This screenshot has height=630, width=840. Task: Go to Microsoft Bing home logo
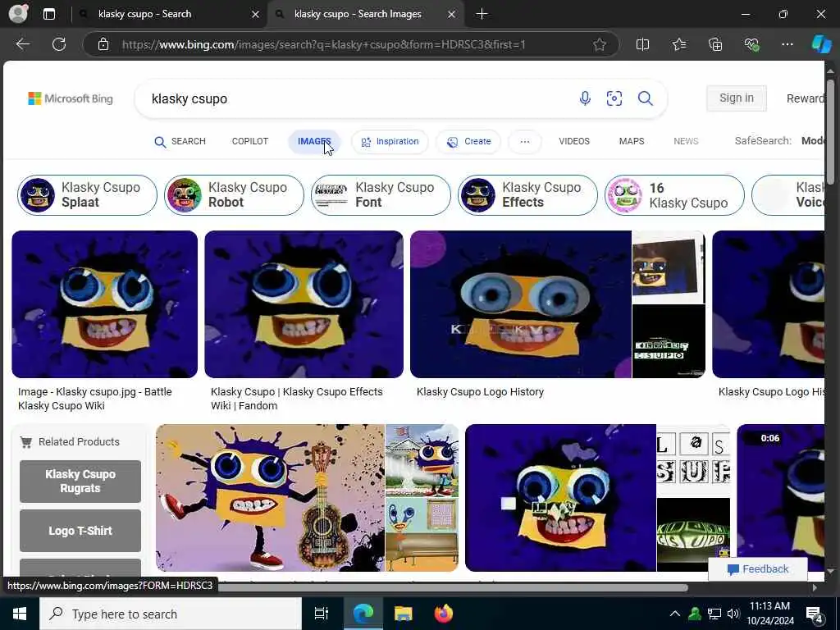[x=71, y=98]
